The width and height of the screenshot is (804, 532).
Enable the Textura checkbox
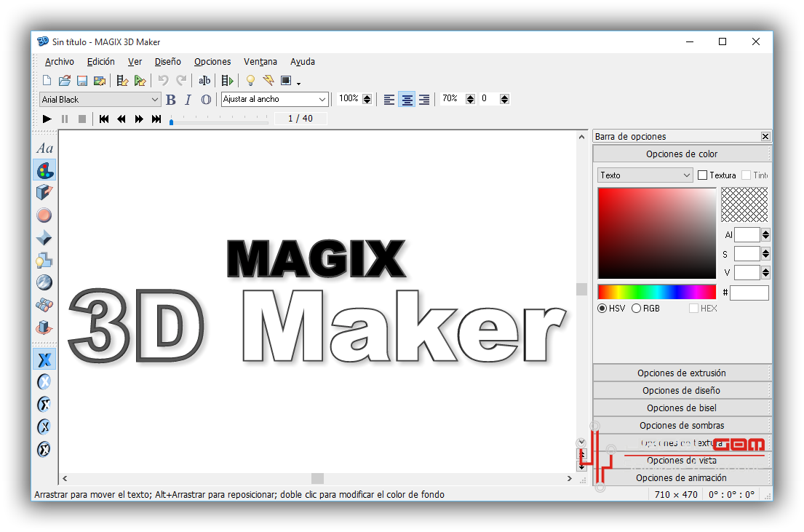pyautogui.click(x=702, y=175)
